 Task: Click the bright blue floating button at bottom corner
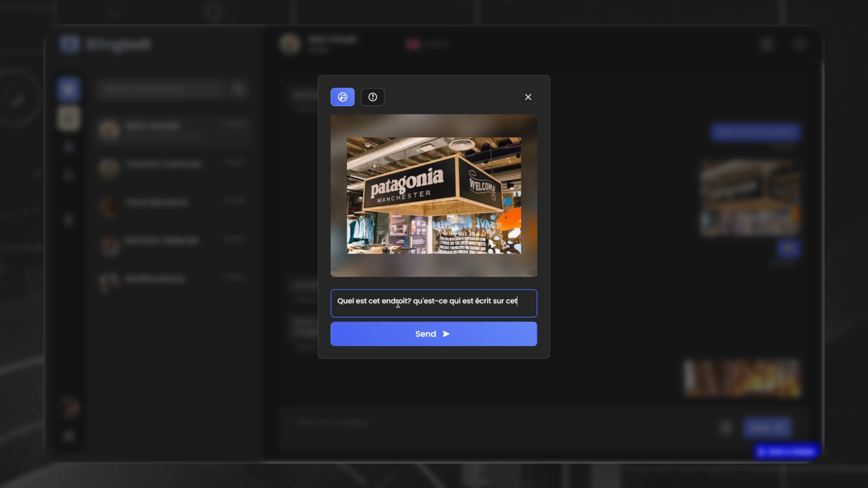click(787, 451)
